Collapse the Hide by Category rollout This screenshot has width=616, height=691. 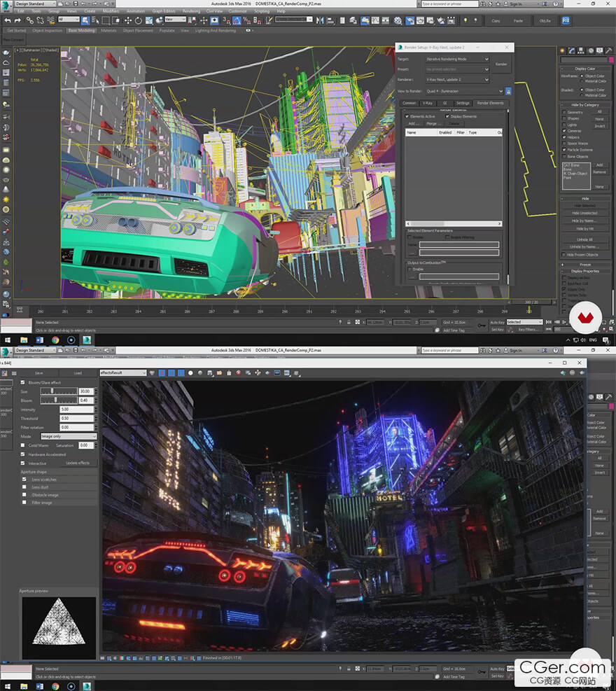tap(585, 105)
